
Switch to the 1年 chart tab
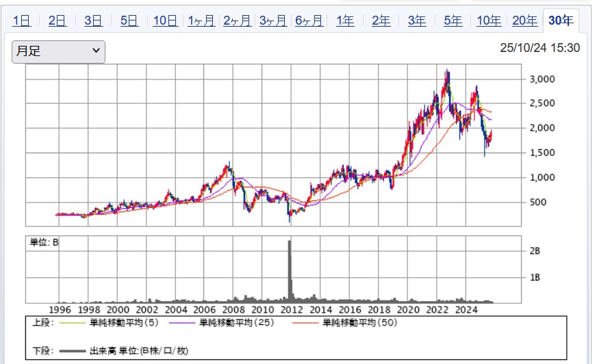(x=345, y=21)
